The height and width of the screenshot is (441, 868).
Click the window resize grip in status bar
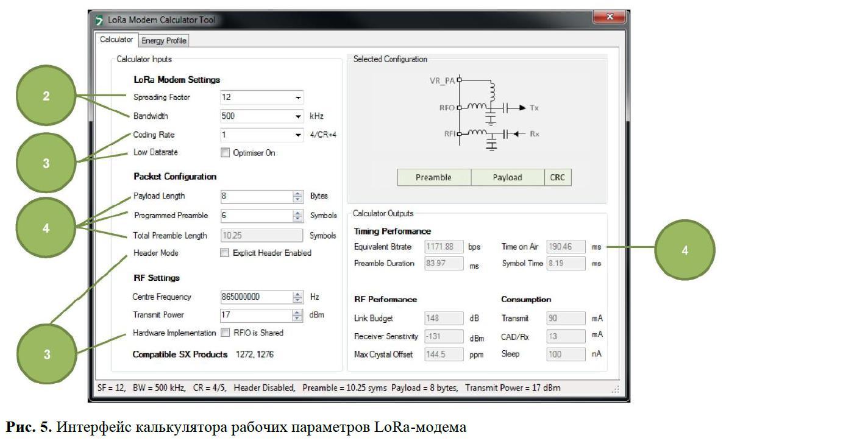615,389
